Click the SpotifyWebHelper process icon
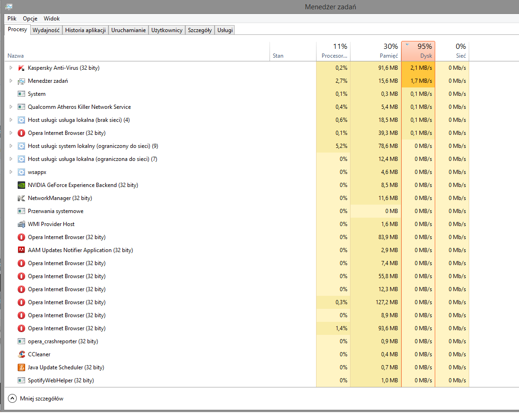Image resolution: width=519 pixels, height=420 pixels. pyautogui.click(x=21, y=380)
